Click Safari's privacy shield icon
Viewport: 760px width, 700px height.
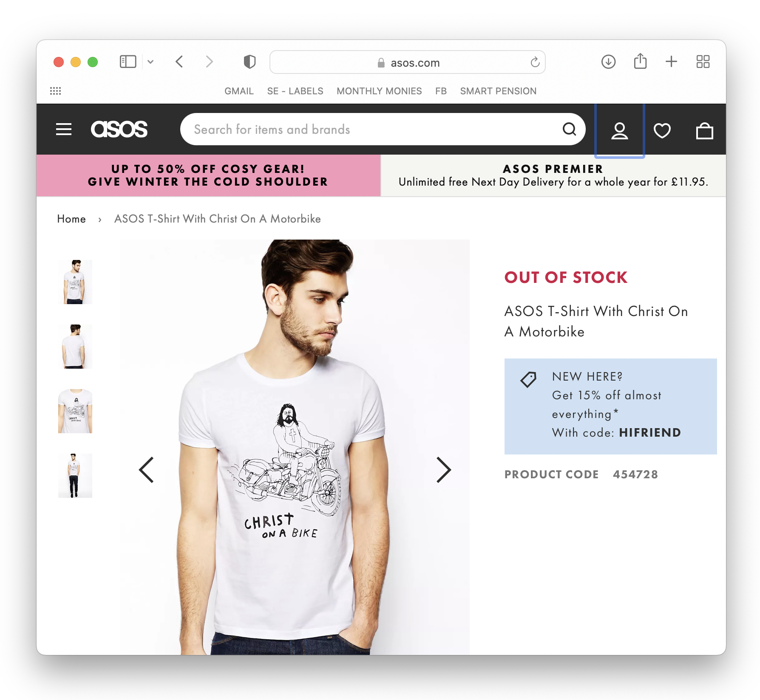coord(250,62)
